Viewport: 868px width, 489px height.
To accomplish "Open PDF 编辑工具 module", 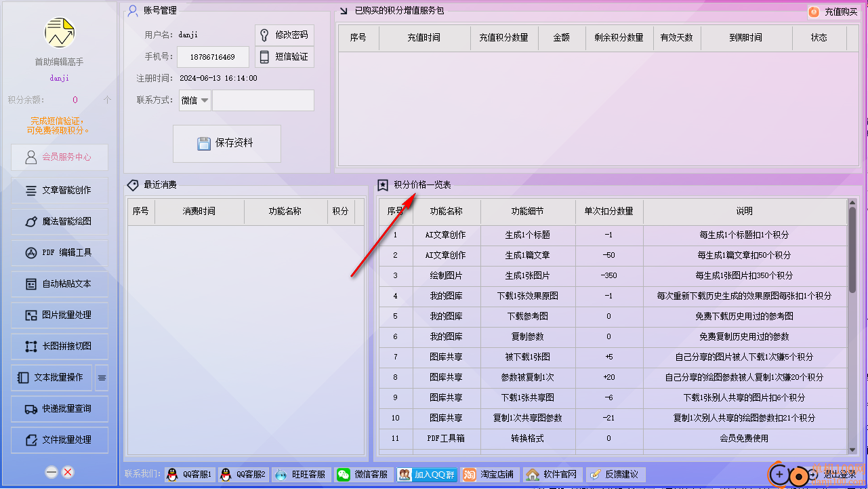I will tap(60, 253).
